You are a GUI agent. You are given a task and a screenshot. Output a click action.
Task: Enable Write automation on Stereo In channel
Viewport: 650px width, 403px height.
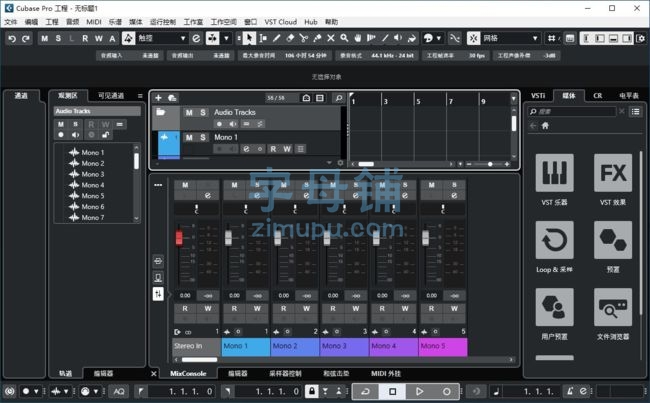tap(208, 308)
